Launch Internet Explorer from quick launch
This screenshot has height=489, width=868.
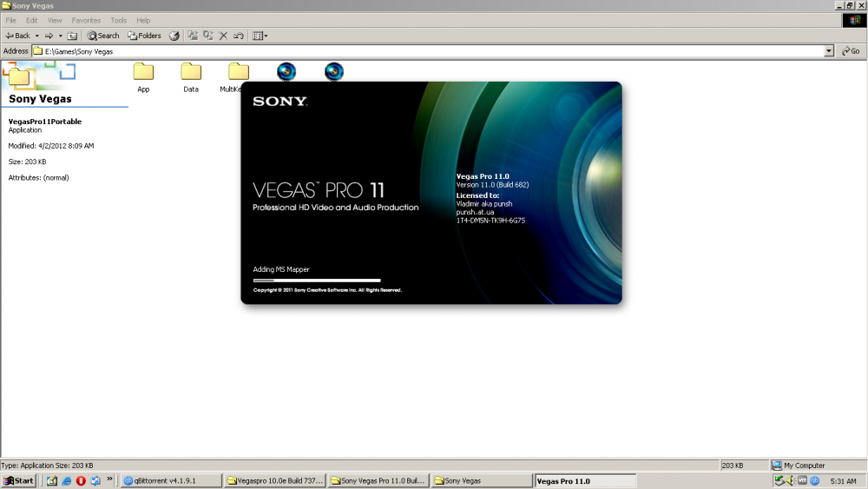click(x=66, y=480)
